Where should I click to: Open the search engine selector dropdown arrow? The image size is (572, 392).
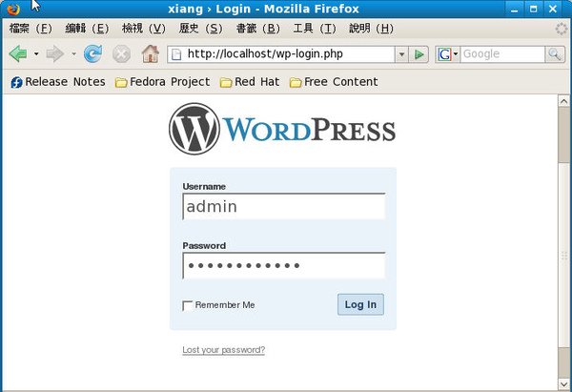456,54
